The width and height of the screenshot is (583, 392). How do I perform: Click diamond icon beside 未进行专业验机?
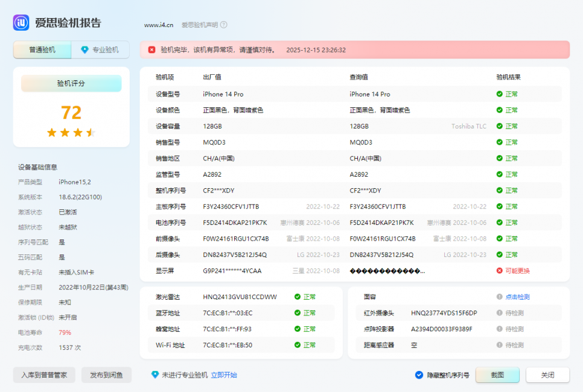tap(155, 375)
